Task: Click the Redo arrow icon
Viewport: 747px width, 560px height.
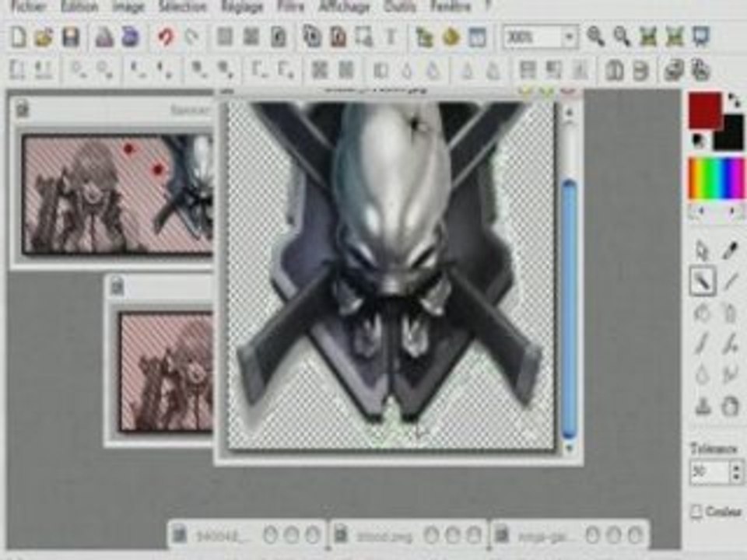Action: 191,37
